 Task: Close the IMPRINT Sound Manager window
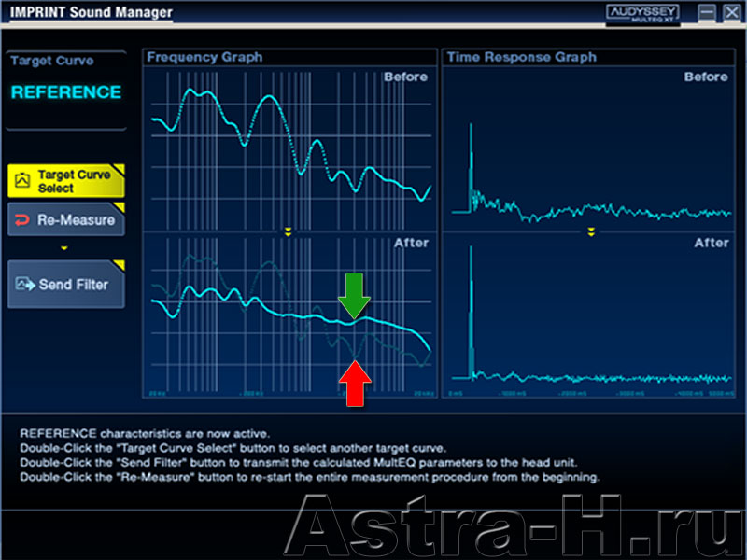tap(732, 12)
